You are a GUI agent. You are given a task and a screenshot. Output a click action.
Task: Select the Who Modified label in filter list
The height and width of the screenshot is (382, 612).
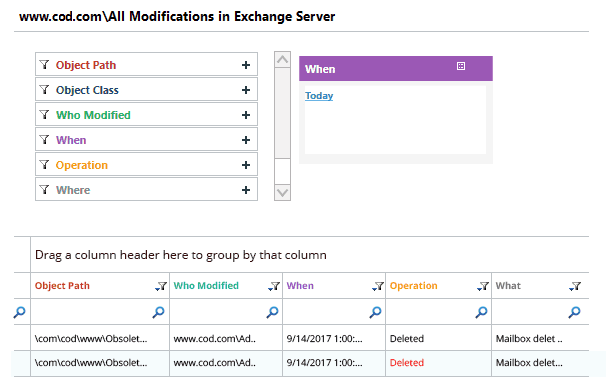pyautogui.click(x=93, y=115)
